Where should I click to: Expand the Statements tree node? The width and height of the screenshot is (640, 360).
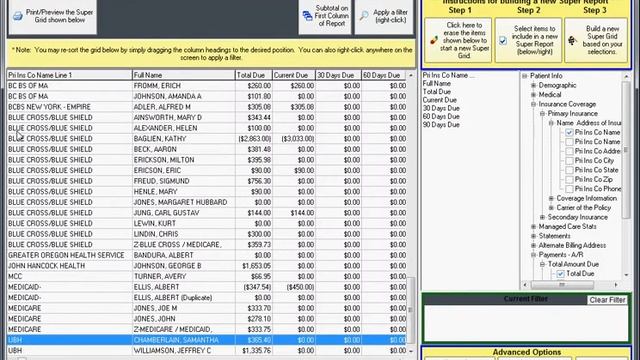click(x=533, y=236)
